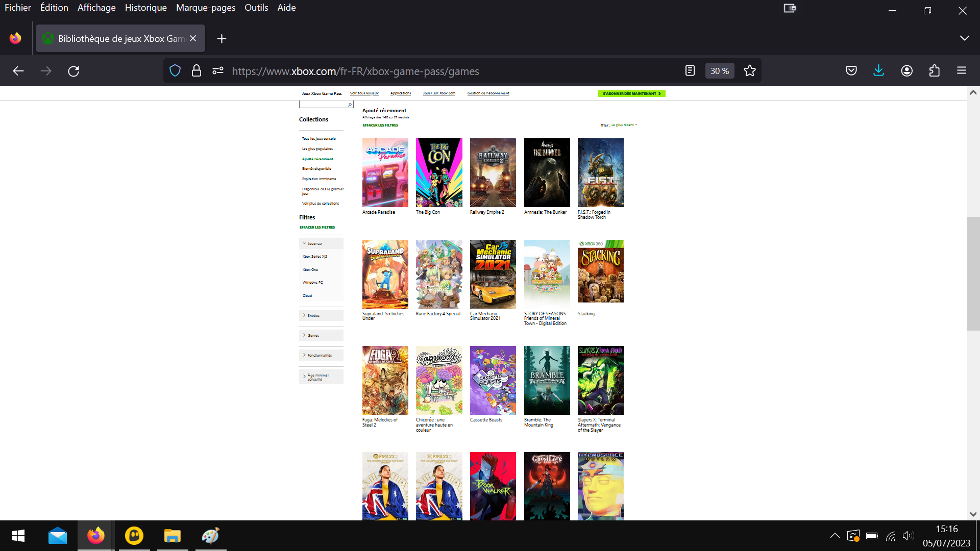Viewport: 980px width, 551px height.
Task: Select Tous les jeux console collection
Action: click(318, 139)
